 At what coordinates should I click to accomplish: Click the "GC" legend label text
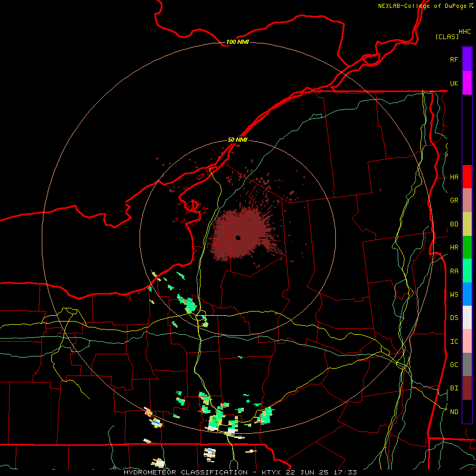(454, 365)
